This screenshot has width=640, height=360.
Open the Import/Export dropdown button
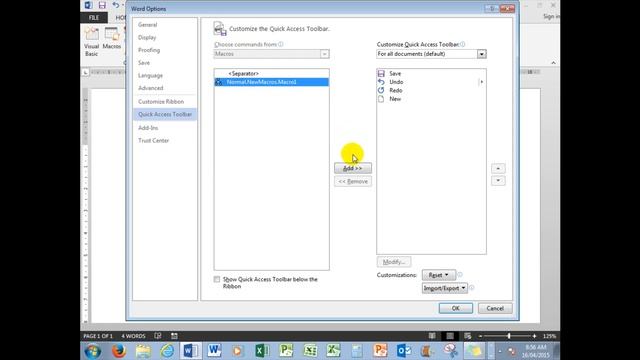[444, 288]
